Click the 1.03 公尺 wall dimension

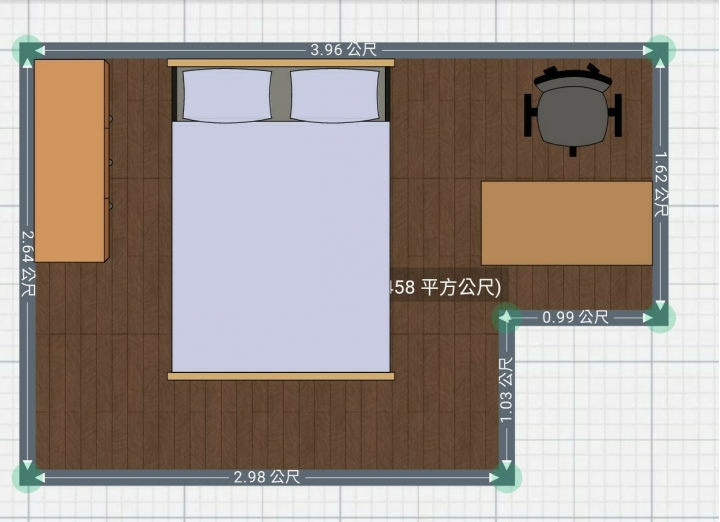click(506, 390)
